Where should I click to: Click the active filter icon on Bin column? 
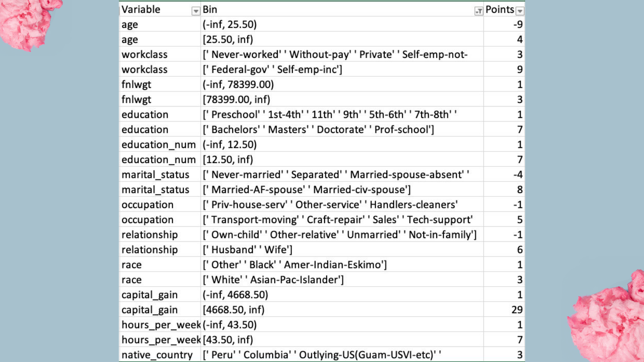479,11
